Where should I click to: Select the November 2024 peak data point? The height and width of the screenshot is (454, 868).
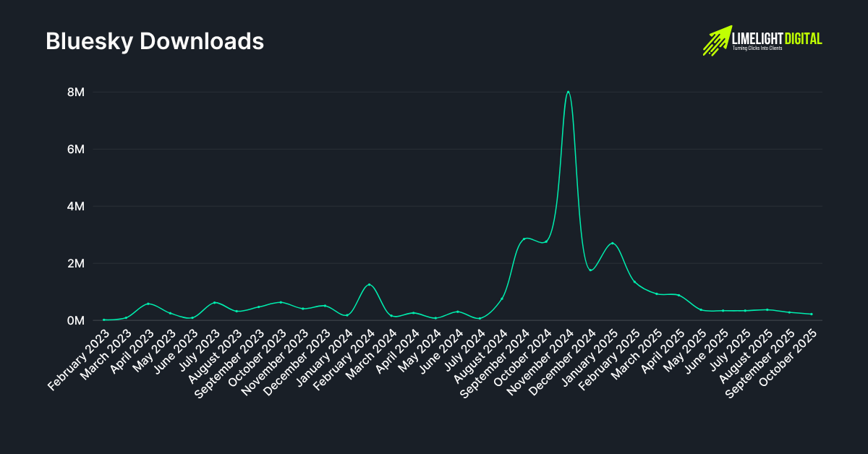569,92
